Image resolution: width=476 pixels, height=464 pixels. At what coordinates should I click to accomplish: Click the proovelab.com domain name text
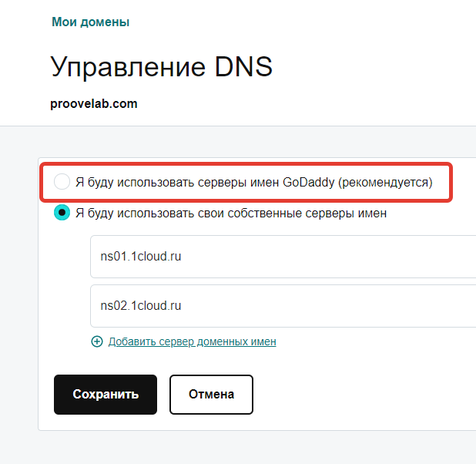(94, 103)
